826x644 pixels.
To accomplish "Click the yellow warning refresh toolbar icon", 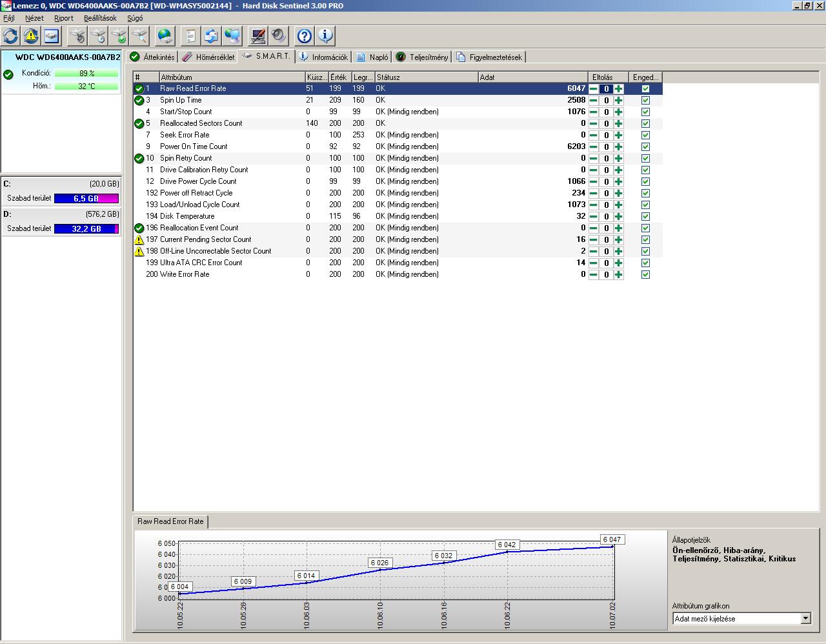I will [x=30, y=35].
